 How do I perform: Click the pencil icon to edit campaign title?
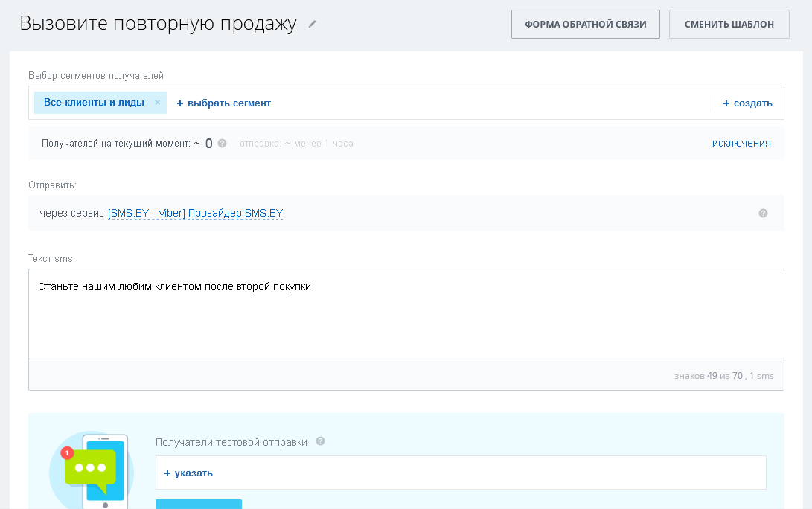pyautogui.click(x=313, y=24)
